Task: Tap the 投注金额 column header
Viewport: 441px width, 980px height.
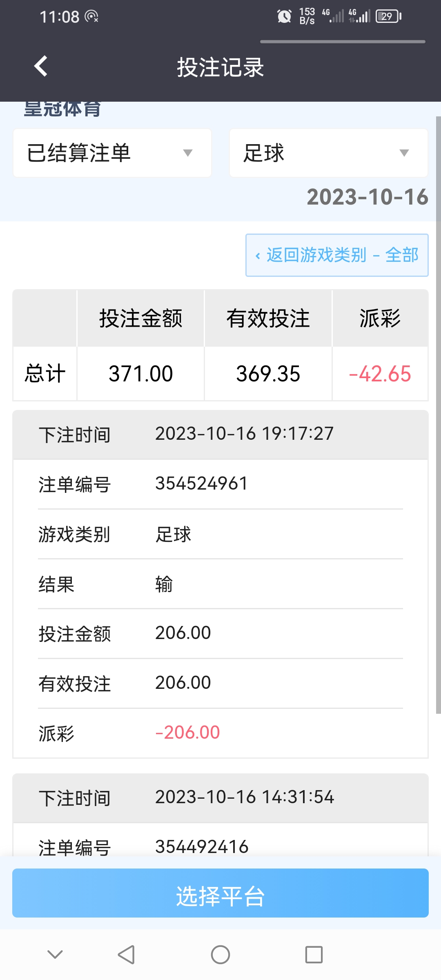Action: [x=140, y=318]
